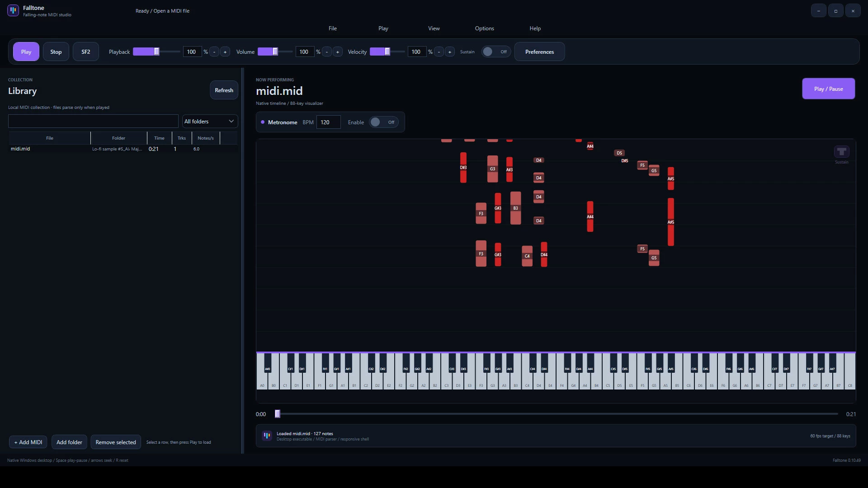The width and height of the screenshot is (868, 488).
Task: Decrease Playback speed with minus button
Action: click(214, 52)
